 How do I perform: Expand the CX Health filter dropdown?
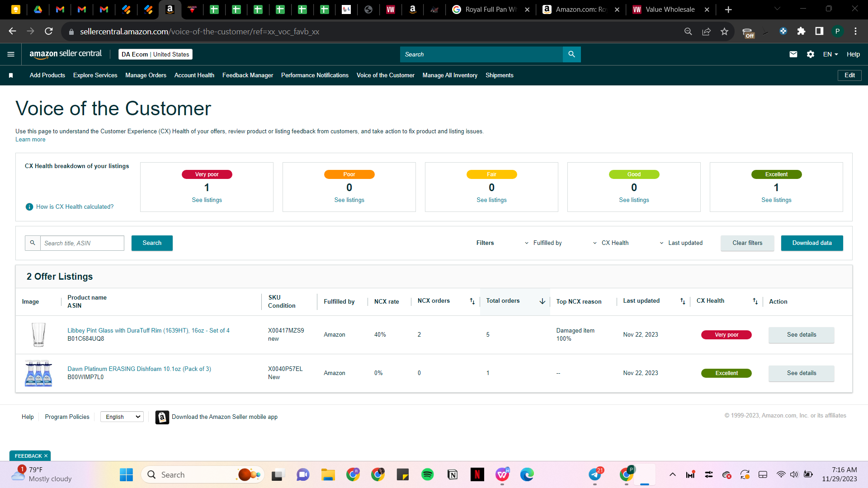(x=610, y=243)
